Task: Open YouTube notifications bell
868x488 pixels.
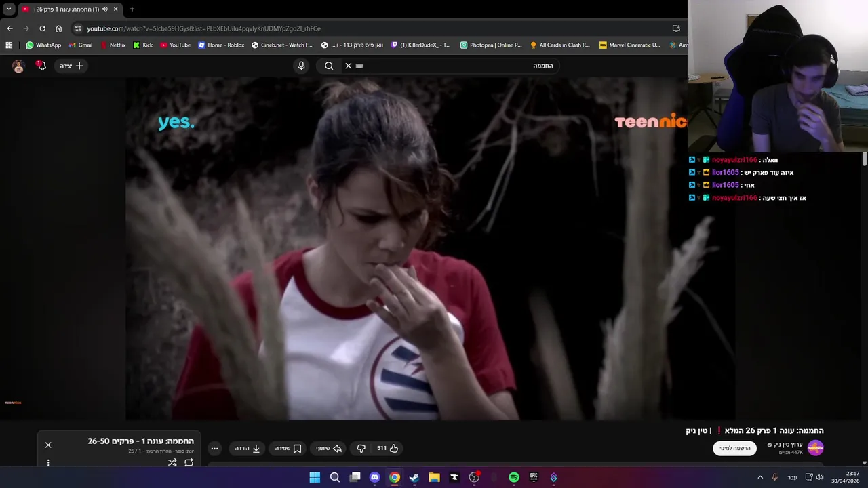Action: [x=41, y=66]
